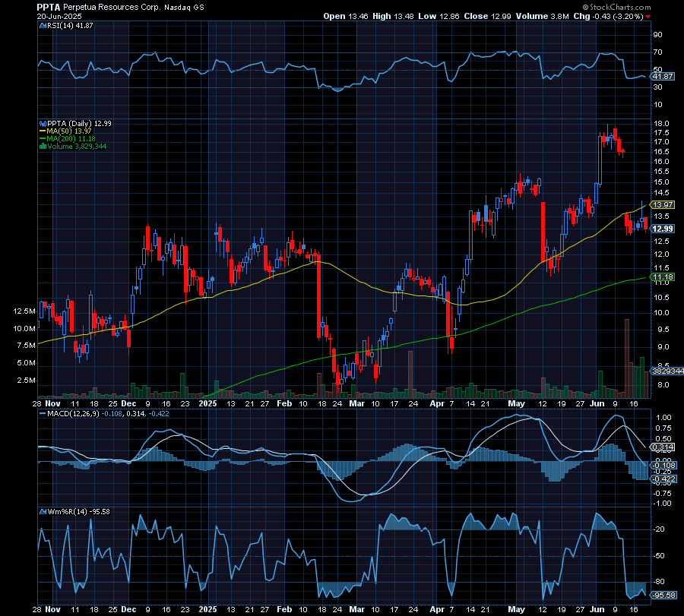This screenshot has height=616, width=684.
Task: Click the Wm%R(14) indicator legend icon
Action: click(44, 512)
